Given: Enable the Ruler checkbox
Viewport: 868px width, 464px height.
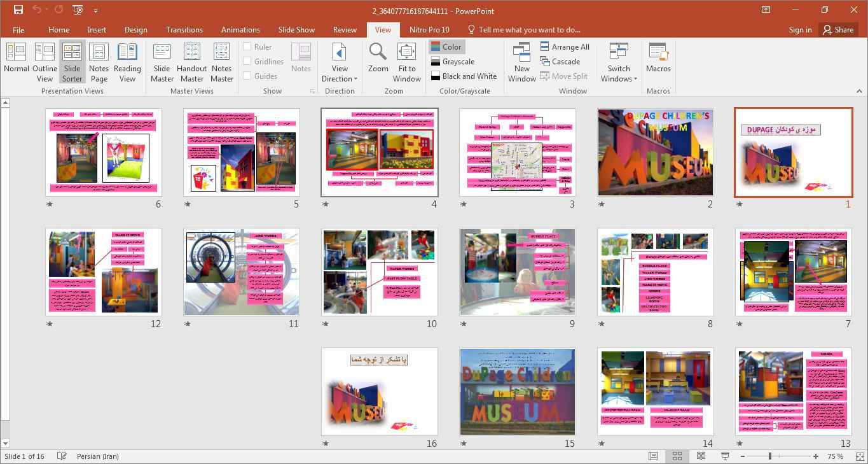Looking at the screenshot, I should point(247,46).
